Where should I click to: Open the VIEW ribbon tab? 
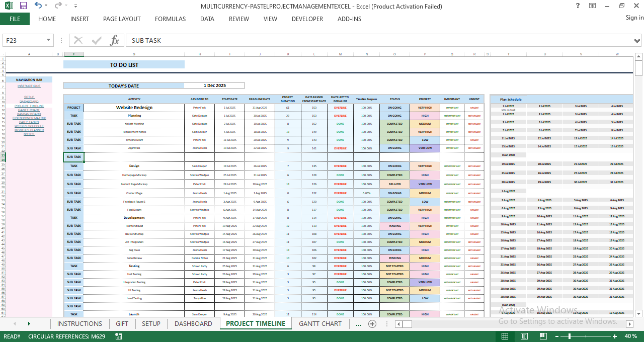pos(270,19)
